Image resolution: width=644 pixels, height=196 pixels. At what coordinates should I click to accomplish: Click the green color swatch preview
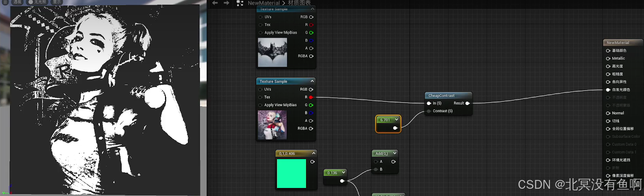coord(291,174)
